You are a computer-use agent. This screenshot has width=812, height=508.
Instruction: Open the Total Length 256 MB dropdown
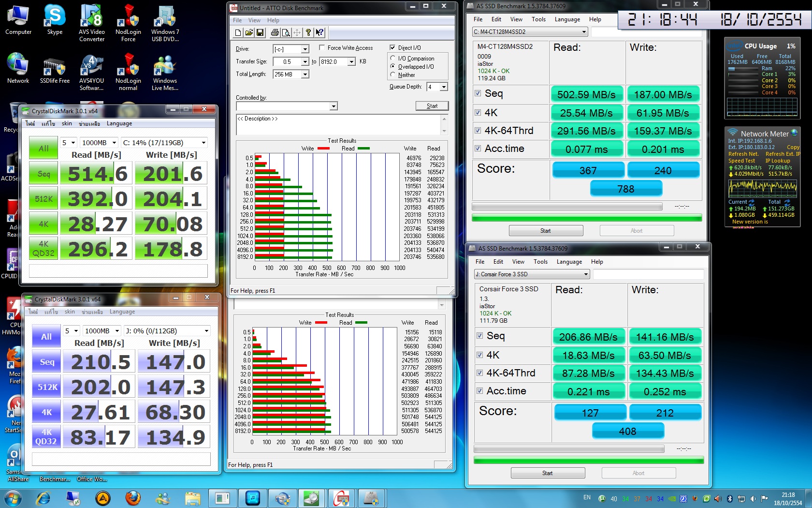coord(305,74)
